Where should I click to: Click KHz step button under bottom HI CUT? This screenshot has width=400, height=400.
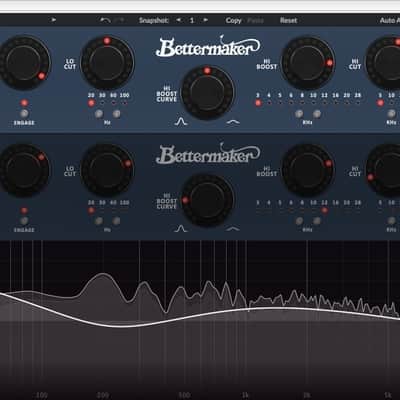(x=392, y=221)
